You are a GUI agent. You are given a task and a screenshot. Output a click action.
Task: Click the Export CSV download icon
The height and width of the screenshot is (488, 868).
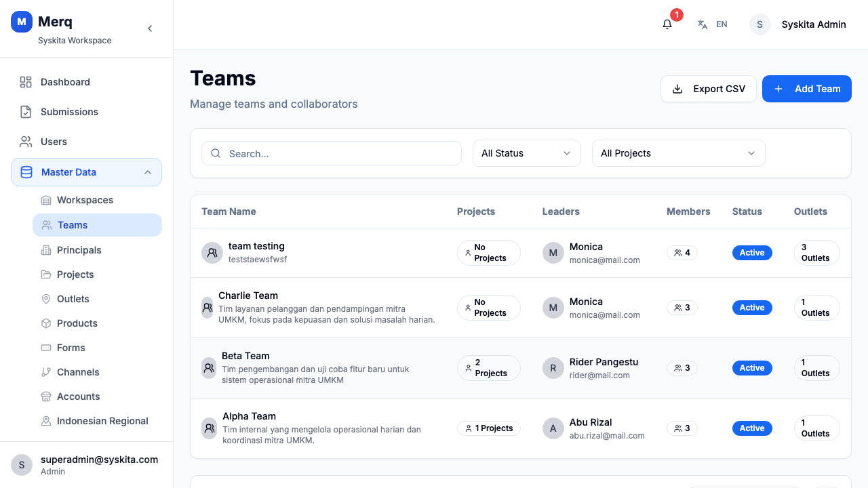677,89
